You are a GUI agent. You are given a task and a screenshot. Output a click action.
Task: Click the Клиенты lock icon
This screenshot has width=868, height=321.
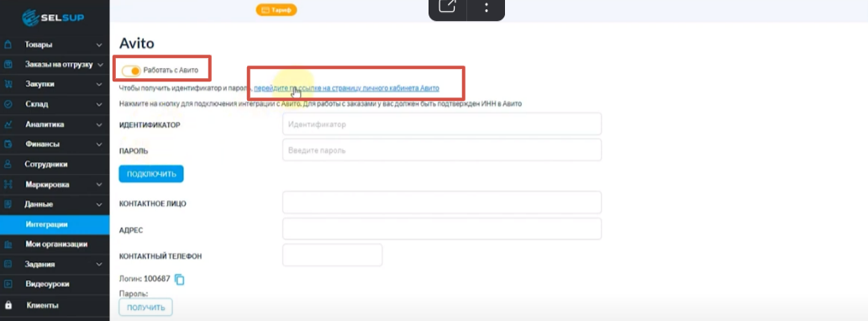(8, 305)
